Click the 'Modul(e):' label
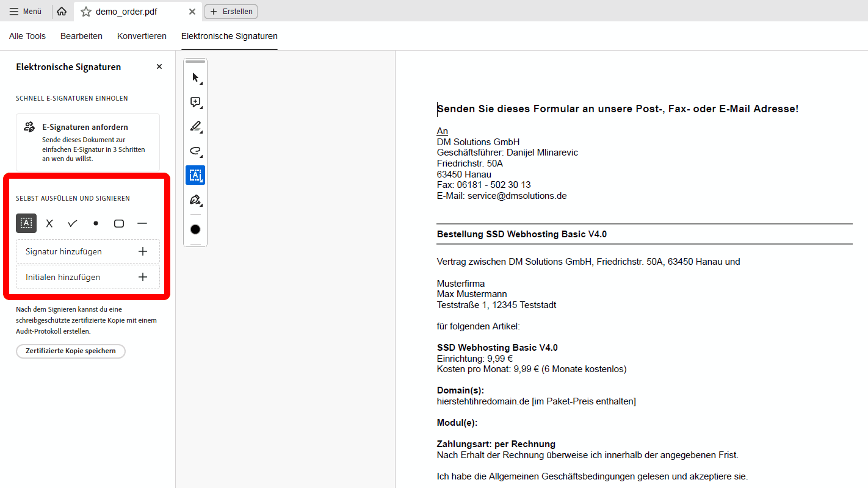Screen dimensions: 868x488 click(x=457, y=423)
